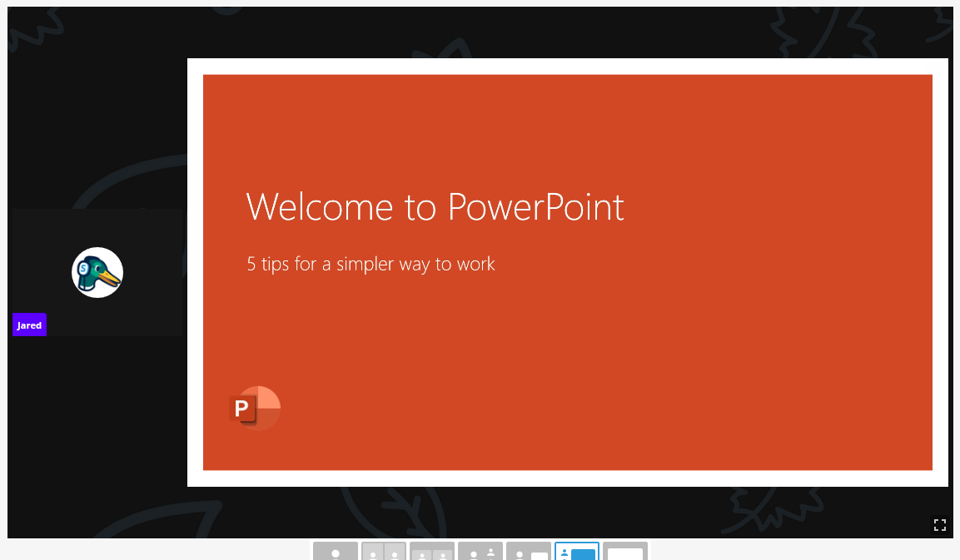Image resolution: width=960 pixels, height=560 pixels.
Task: Click Jared's duck avatar
Action: [97, 272]
